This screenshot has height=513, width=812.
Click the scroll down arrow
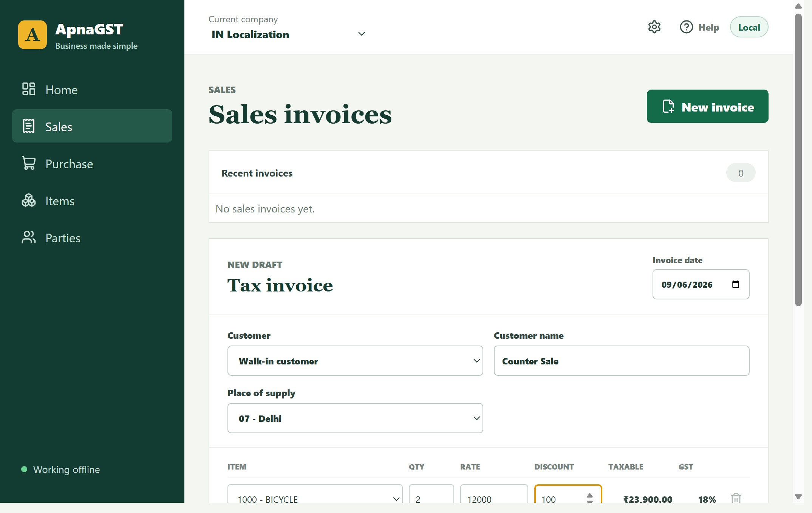[798, 497]
